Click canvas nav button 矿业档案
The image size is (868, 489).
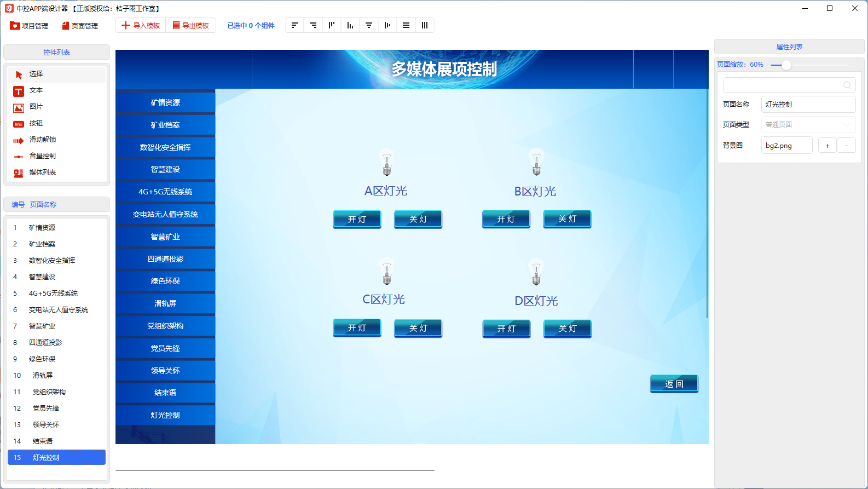165,125
